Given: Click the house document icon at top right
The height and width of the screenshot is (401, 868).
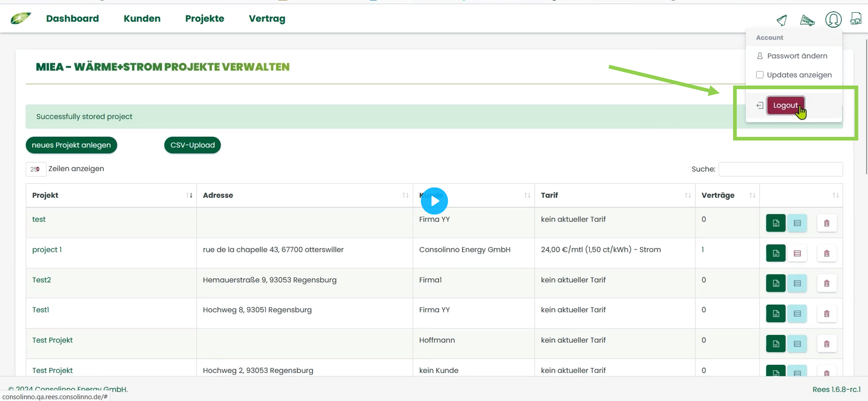Looking at the screenshot, I should tap(856, 19).
